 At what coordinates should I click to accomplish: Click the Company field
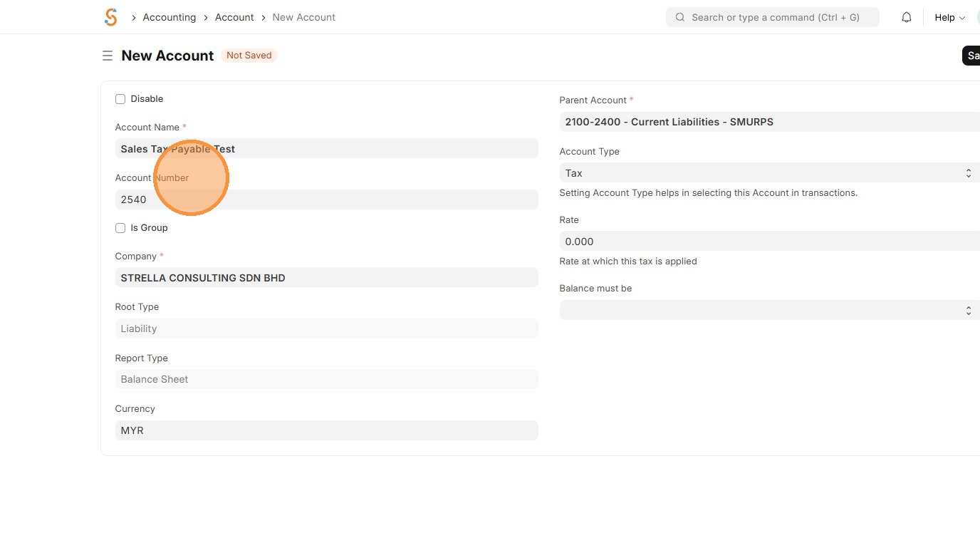pyautogui.click(x=326, y=278)
